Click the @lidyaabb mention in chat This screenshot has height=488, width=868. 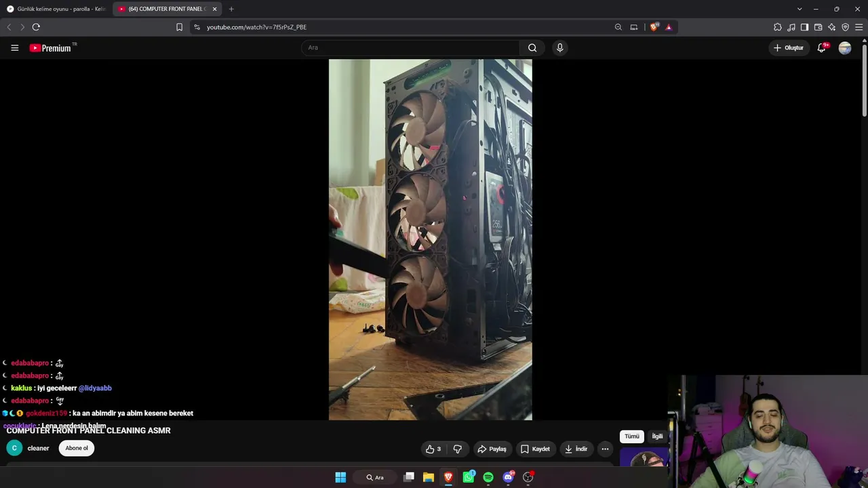95,388
